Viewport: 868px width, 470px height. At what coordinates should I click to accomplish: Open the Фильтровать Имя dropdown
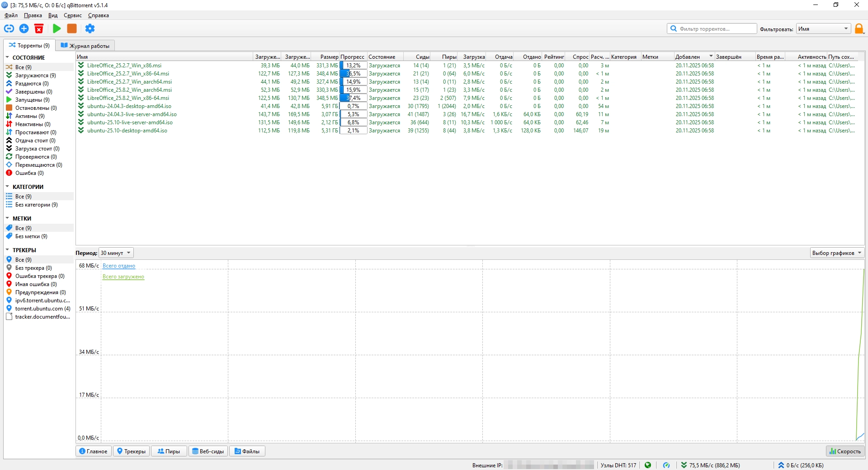pos(823,29)
